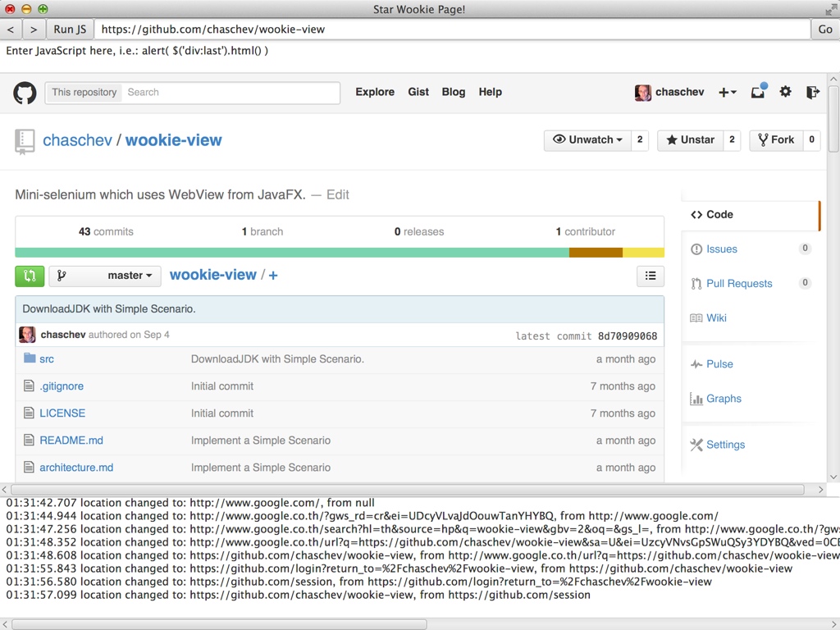Click the Pull Requests sidebar icon
Image resolution: width=840 pixels, height=630 pixels.
click(x=696, y=284)
